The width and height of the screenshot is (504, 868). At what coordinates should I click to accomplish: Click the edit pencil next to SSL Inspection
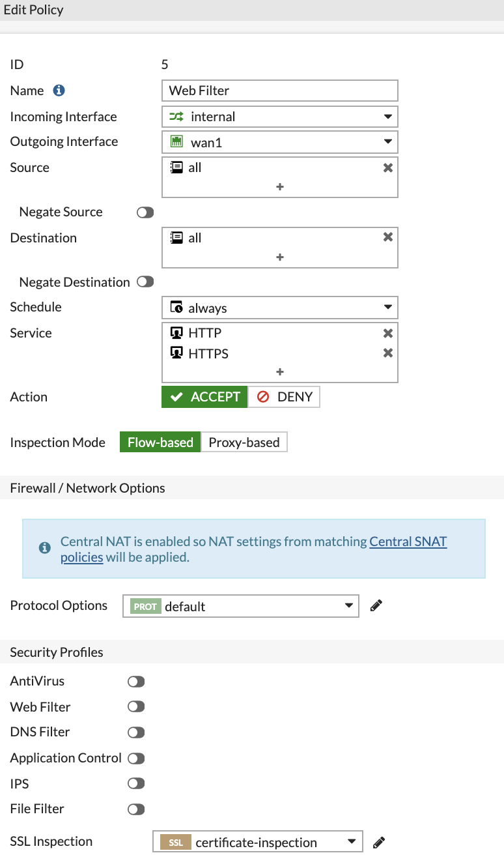tap(378, 841)
